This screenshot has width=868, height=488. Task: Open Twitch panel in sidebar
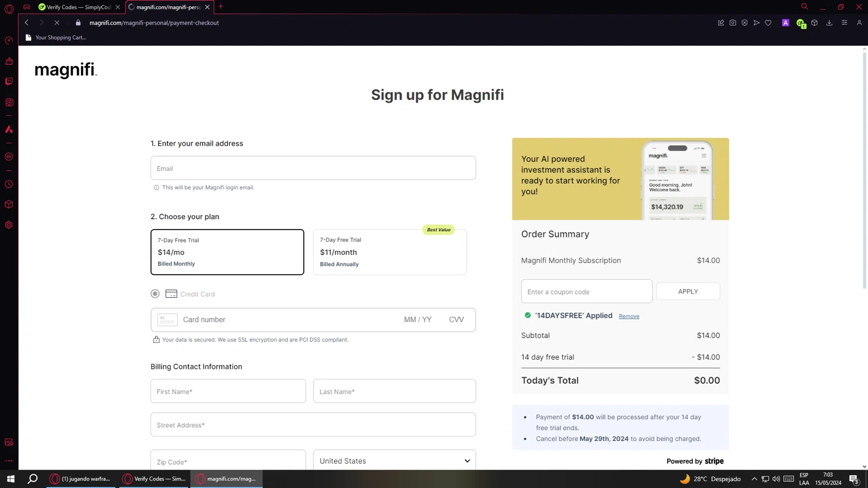pos(9,82)
